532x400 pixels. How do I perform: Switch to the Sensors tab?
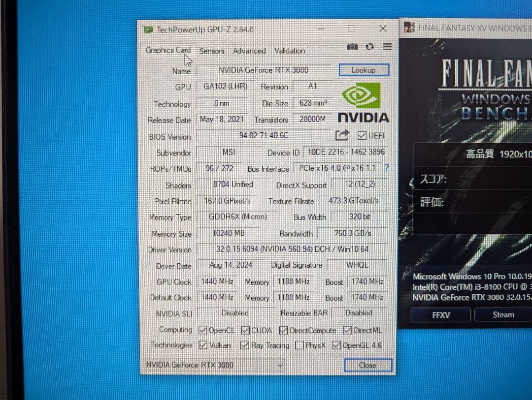tap(212, 51)
